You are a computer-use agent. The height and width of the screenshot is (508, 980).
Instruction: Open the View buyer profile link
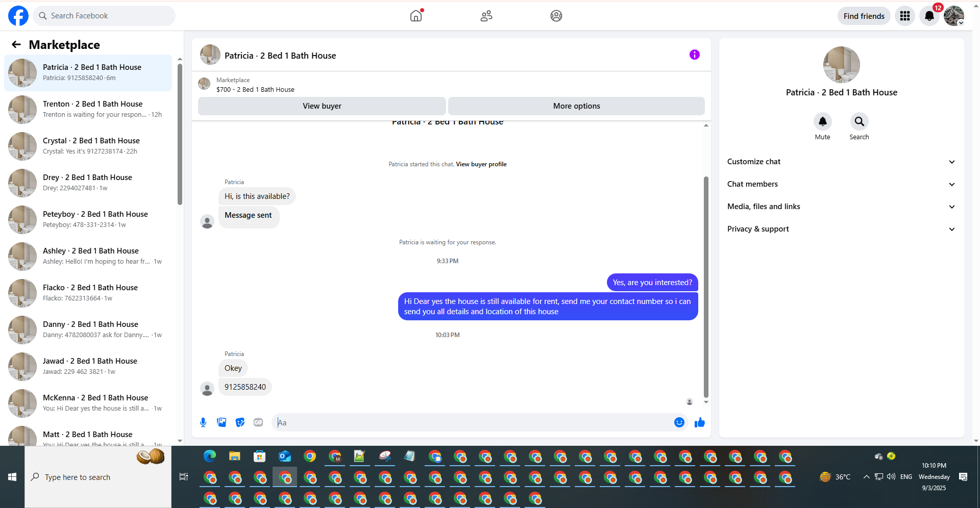[481, 164]
